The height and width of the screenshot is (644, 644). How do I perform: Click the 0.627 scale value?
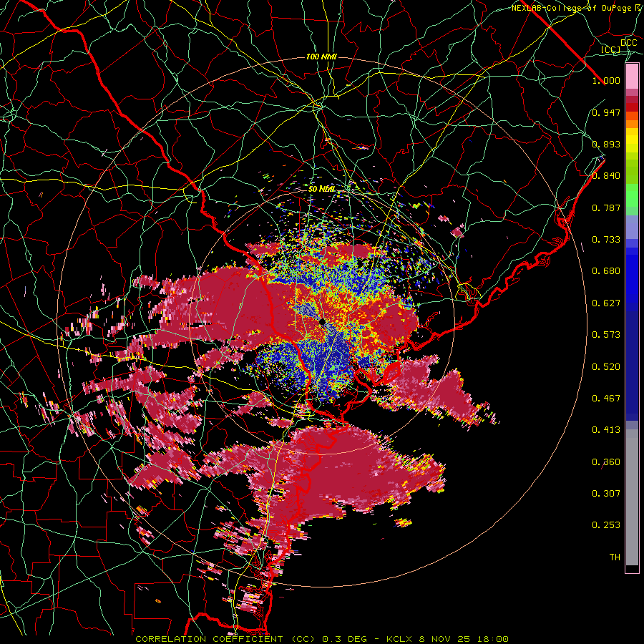pyautogui.click(x=606, y=303)
